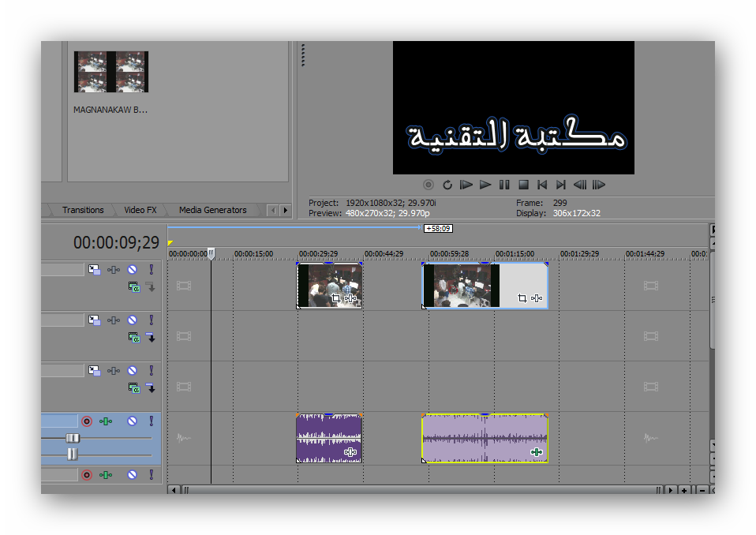Mute the second video track
The width and height of the screenshot is (756, 535).
pos(132,320)
